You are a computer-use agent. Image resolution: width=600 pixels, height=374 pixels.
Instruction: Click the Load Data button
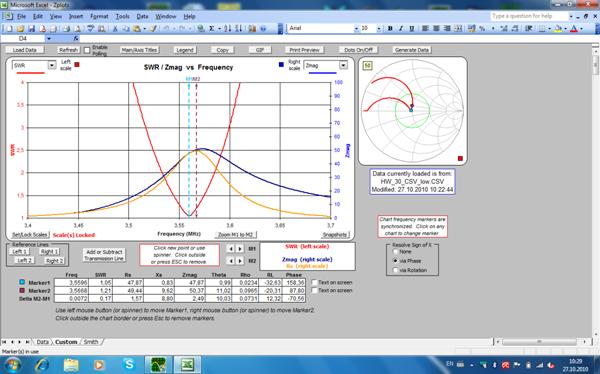point(24,50)
